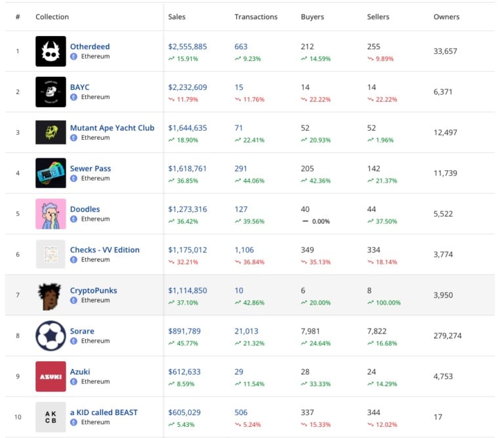Image resolution: width=504 pixels, height=438 pixels.
Task: Click the CryptoPunks pixel avatar icon
Action: (51, 296)
